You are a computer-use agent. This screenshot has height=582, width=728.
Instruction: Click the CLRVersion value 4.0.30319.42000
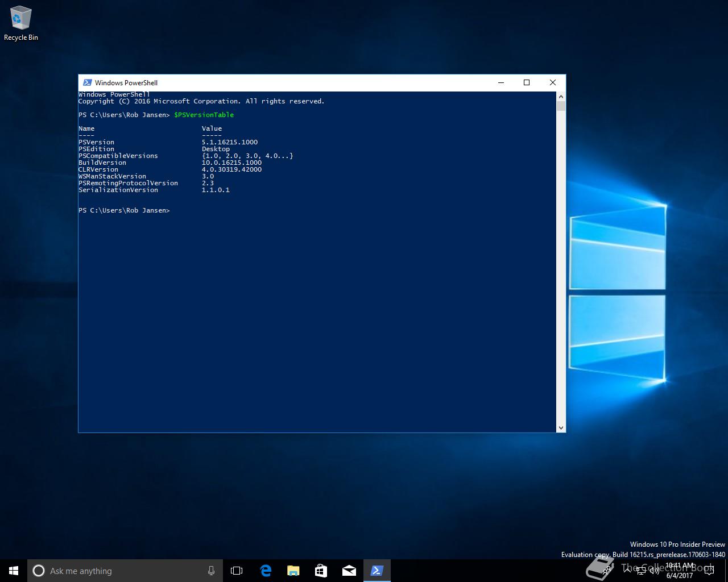[231, 169]
